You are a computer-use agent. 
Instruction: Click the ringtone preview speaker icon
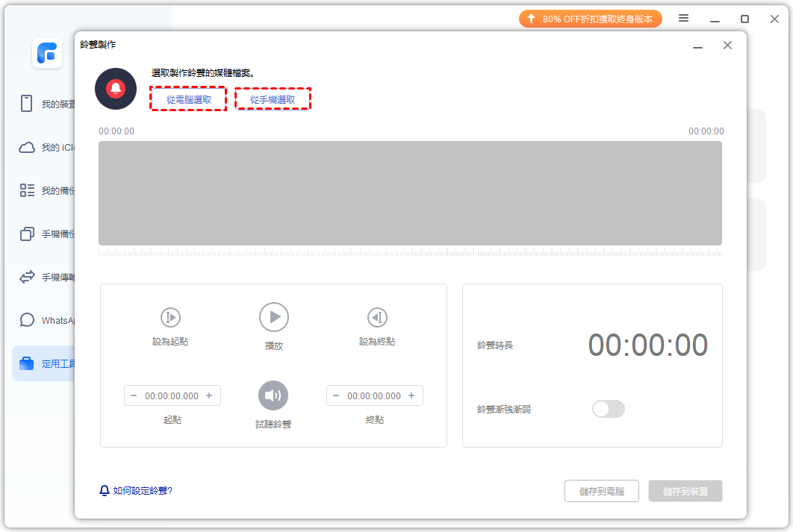[273, 395]
